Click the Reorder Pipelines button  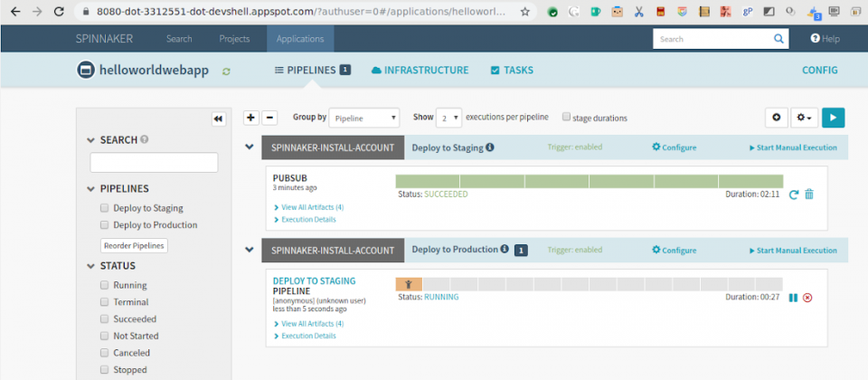coord(134,245)
